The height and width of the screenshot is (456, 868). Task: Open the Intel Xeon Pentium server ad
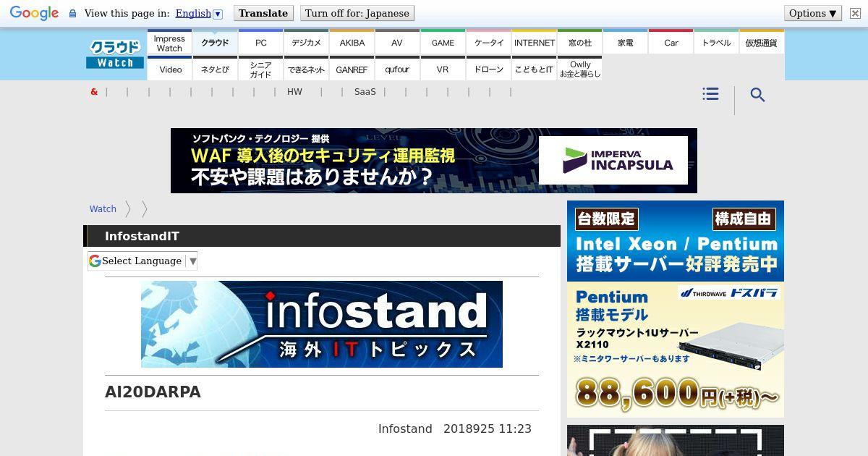676,241
